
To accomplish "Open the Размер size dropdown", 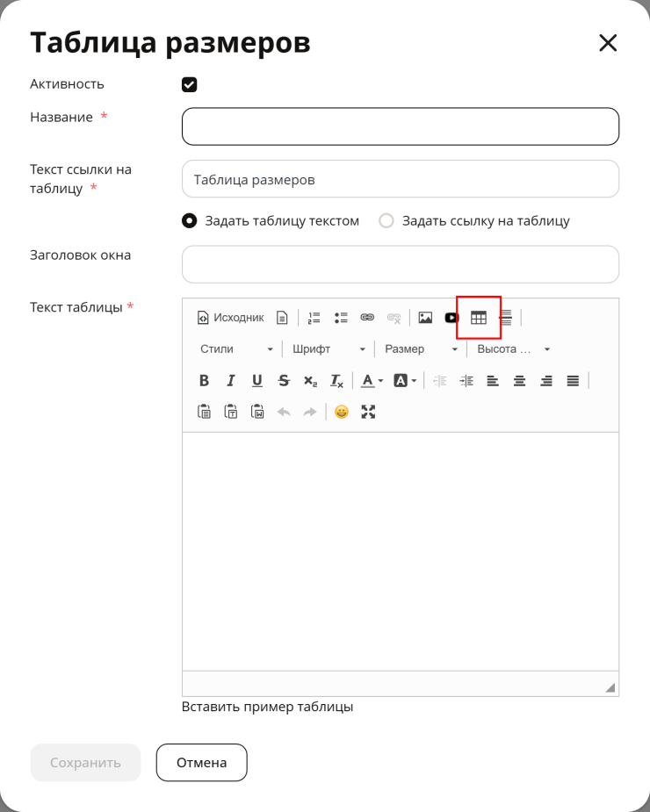I will (x=421, y=349).
